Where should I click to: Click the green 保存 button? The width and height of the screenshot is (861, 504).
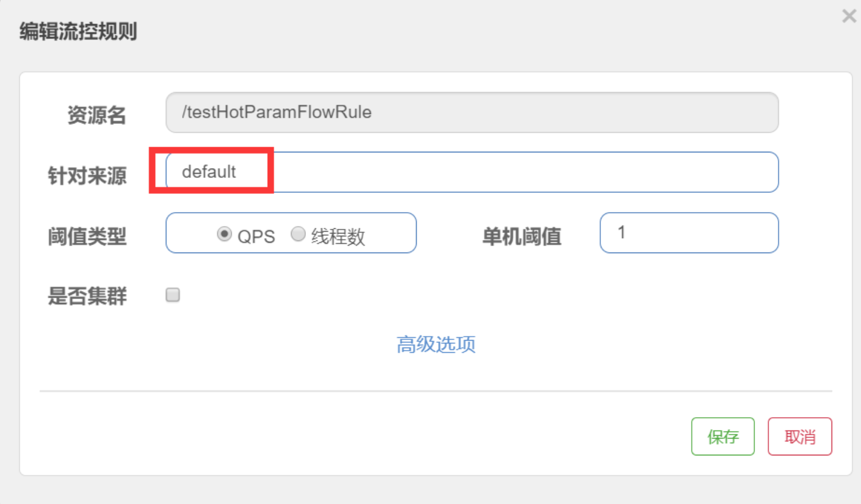[723, 436]
